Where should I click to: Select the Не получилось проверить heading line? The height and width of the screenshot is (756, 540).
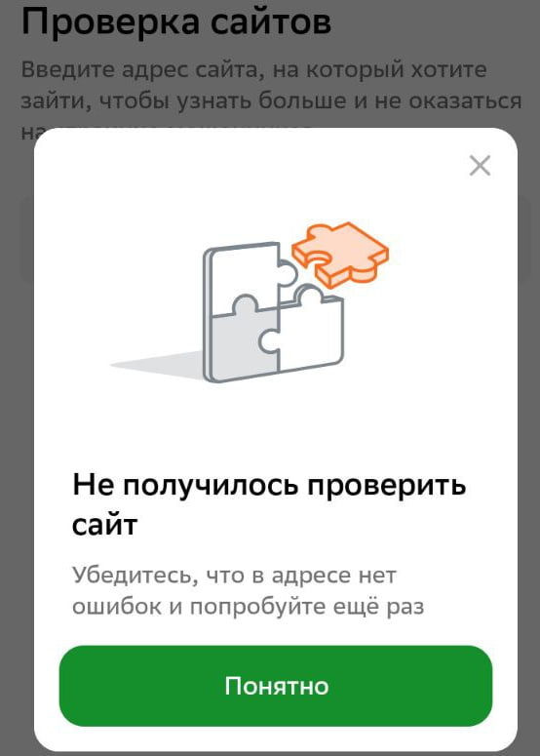[x=269, y=485]
